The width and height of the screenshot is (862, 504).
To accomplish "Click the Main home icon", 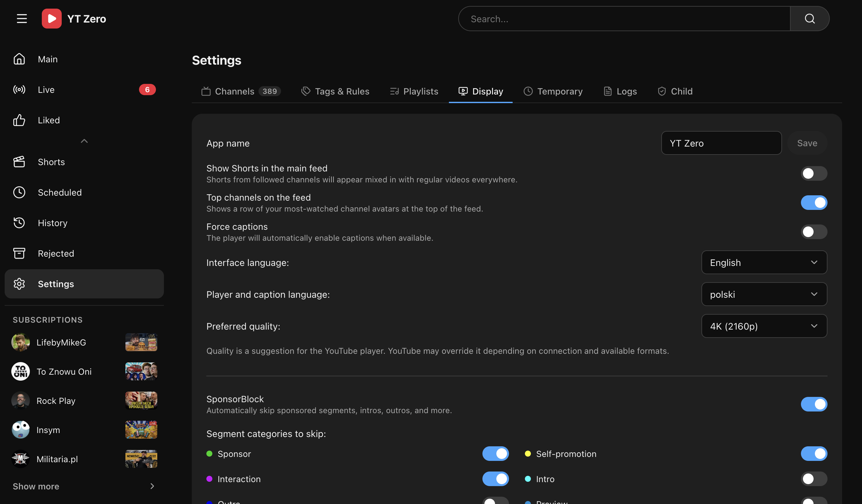I will [19, 59].
